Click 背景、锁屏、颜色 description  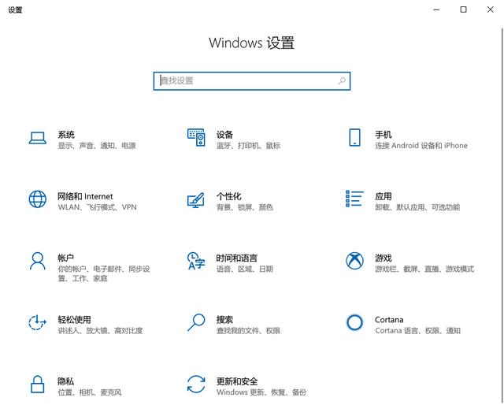245,207
